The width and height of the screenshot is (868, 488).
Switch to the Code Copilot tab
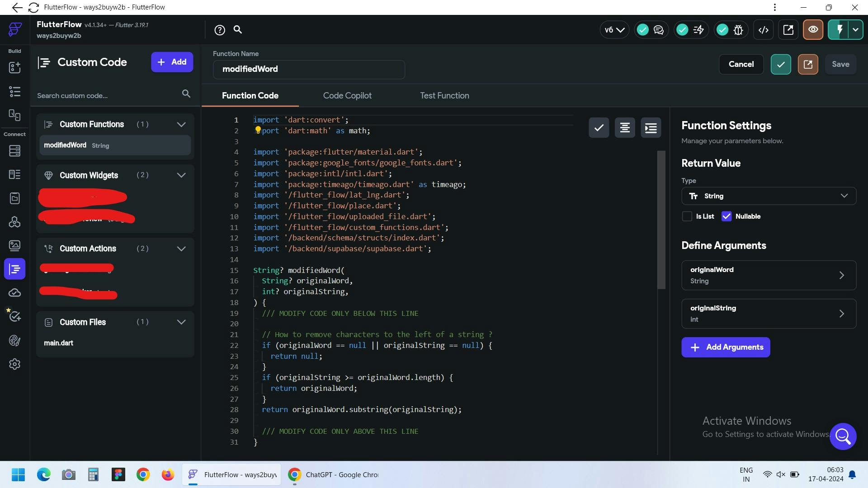(x=347, y=96)
